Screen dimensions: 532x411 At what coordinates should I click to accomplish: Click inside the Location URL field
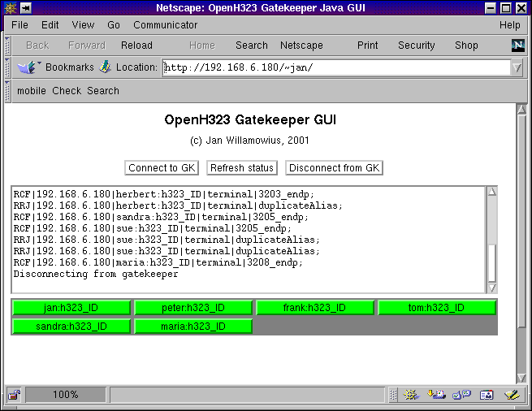coord(336,67)
